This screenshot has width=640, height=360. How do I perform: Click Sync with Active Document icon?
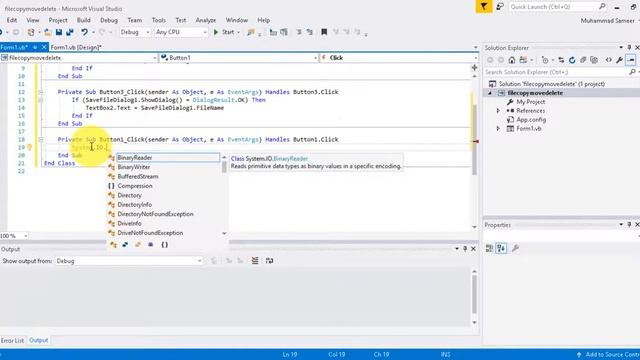coord(561,60)
